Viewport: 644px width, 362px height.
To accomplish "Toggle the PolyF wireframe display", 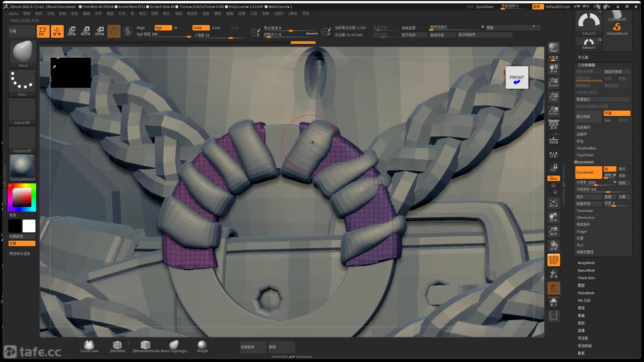I will (553, 260).
